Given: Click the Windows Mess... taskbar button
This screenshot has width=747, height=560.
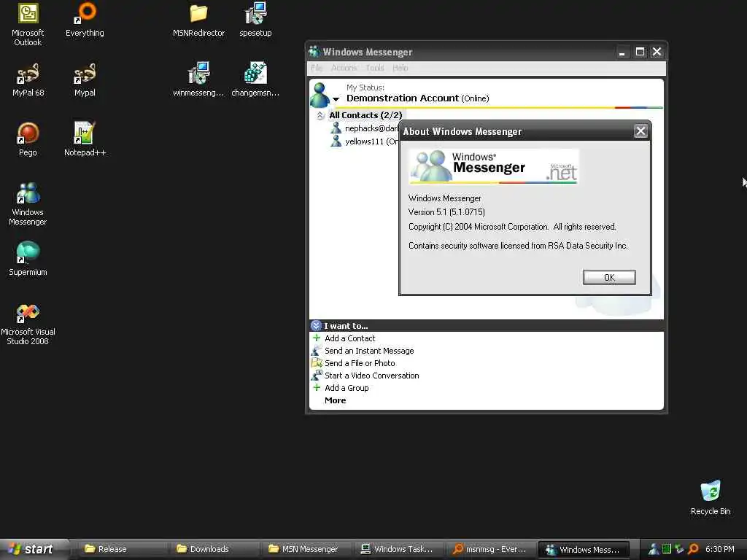Looking at the screenshot, I should point(584,549).
